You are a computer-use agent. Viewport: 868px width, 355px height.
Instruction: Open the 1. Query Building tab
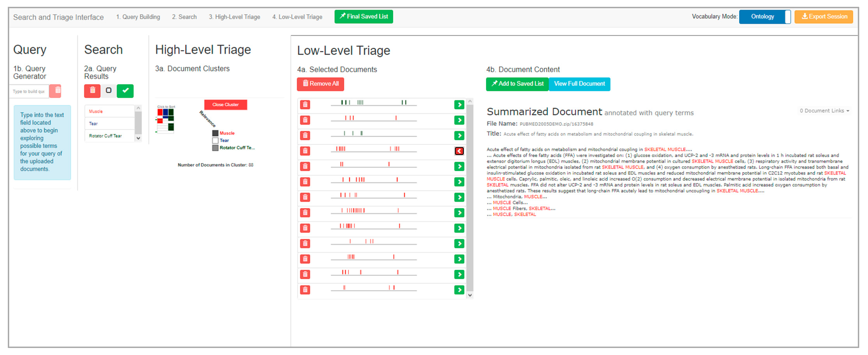tap(138, 17)
